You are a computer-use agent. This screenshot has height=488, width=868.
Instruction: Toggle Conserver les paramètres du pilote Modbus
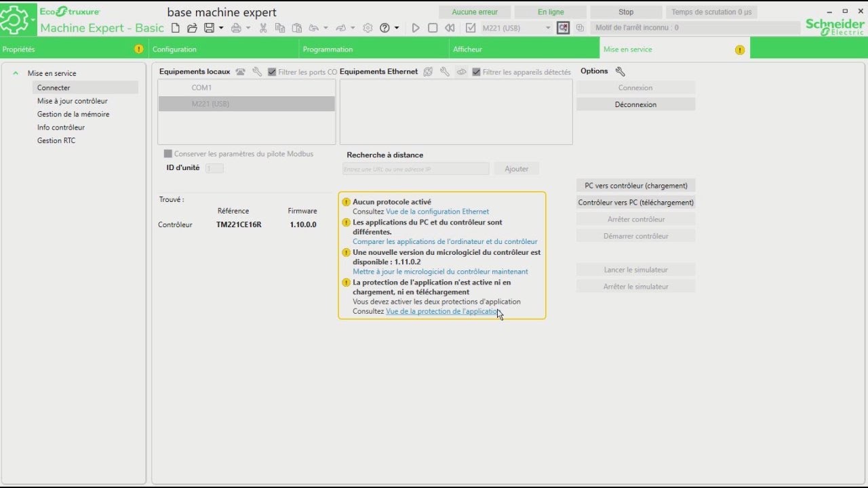coord(168,154)
